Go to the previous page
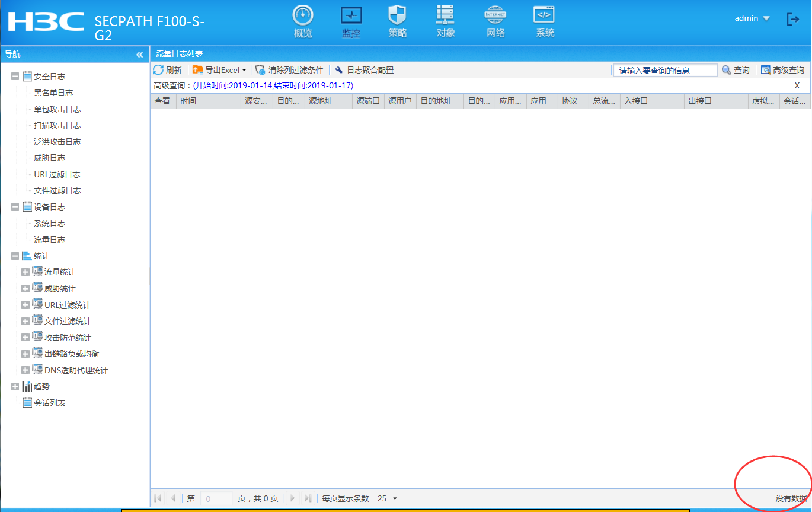 173,498
